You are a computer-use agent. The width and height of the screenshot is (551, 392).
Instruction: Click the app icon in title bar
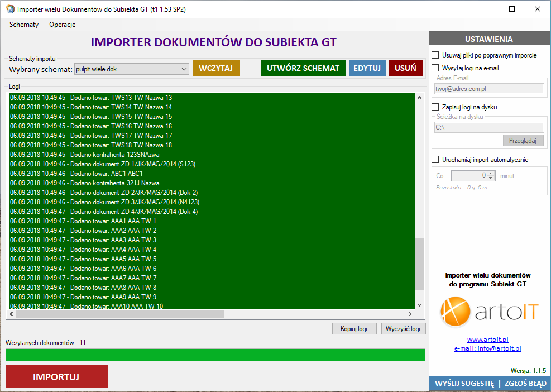(x=10, y=9)
